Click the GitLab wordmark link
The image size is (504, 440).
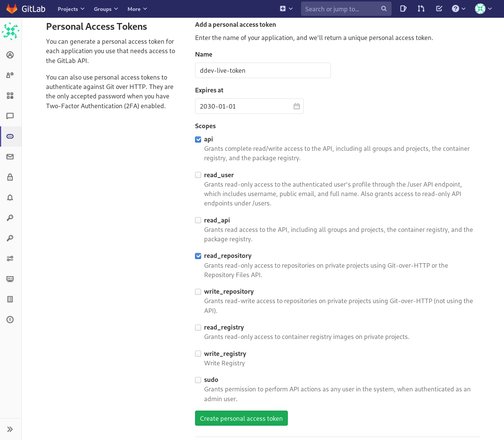click(x=34, y=9)
